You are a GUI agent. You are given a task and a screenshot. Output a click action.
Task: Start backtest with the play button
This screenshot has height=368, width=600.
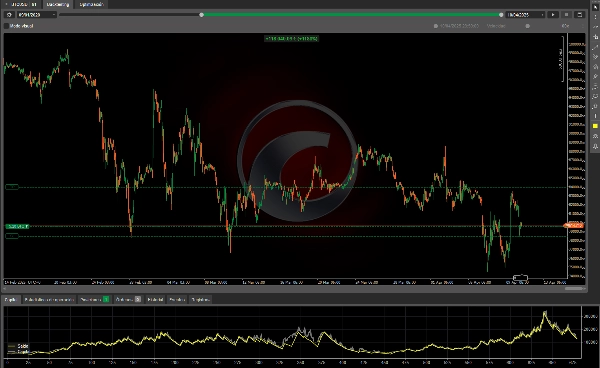553,15
